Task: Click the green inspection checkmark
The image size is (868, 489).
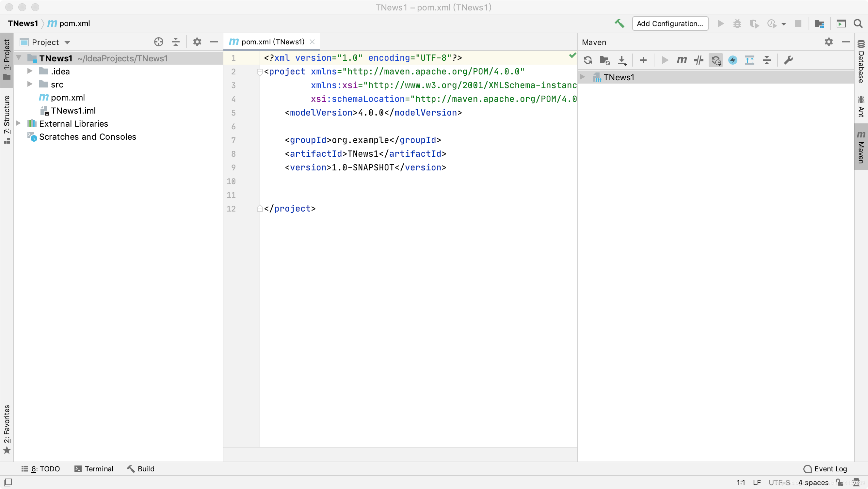Action: (572, 55)
